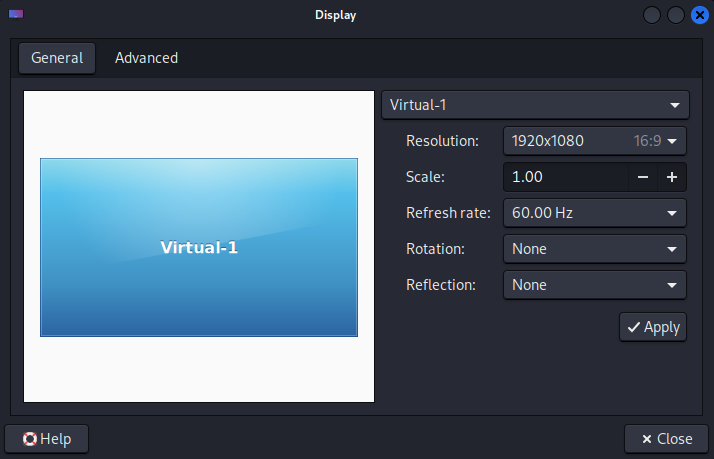Open the Reflection dropdown

[594, 285]
